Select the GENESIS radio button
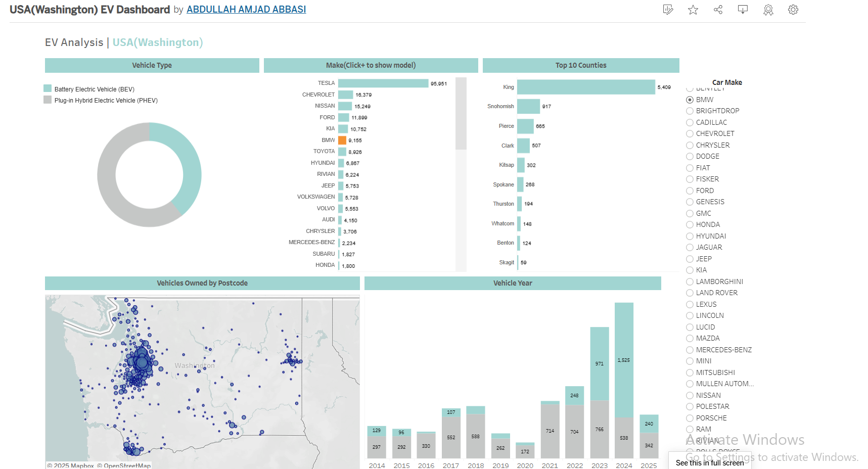 690,202
